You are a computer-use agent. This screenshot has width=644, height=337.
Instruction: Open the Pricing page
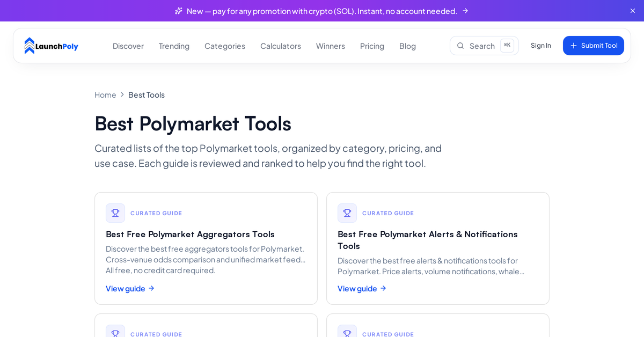tap(372, 46)
